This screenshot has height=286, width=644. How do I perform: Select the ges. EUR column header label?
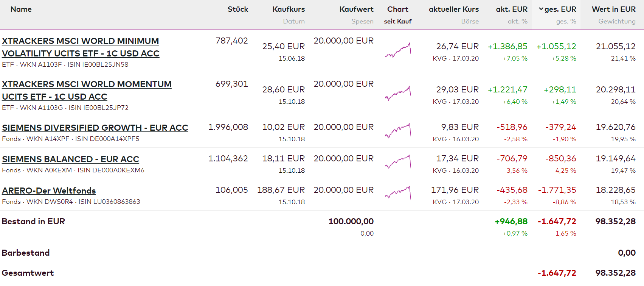pyautogui.click(x=560, y=9)
